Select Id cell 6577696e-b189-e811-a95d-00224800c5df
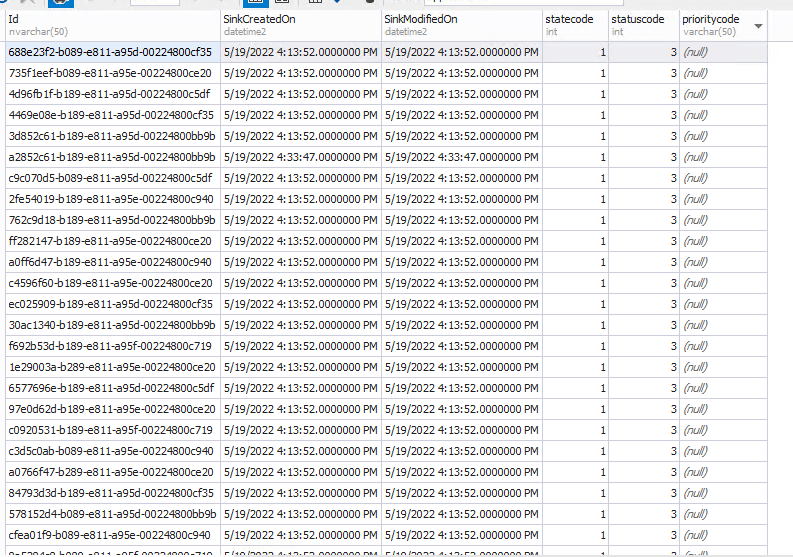 113,388
